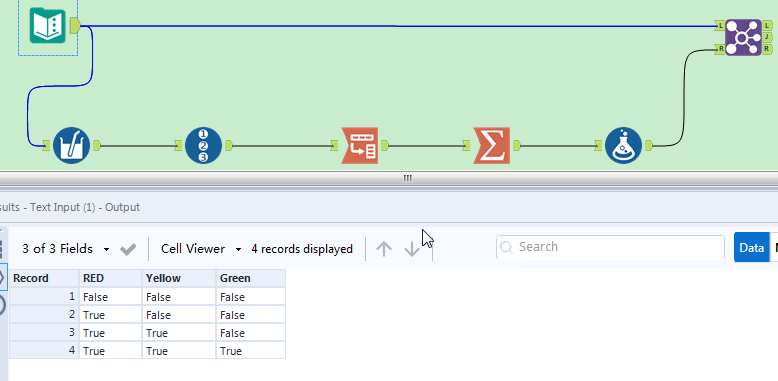Click the RED column header
This screenshot has height=381, width=778.
point(110,278)
